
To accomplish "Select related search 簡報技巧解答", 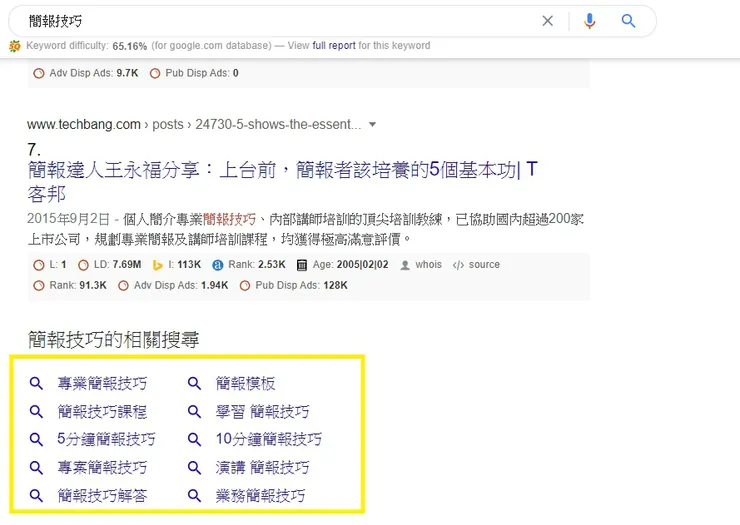I will (x=102, y=495).
